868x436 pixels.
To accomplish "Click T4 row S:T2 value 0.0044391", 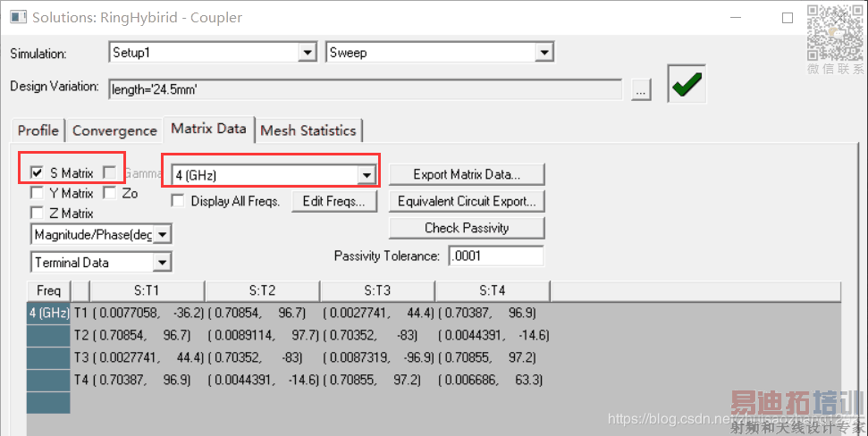I will [244, 380].
